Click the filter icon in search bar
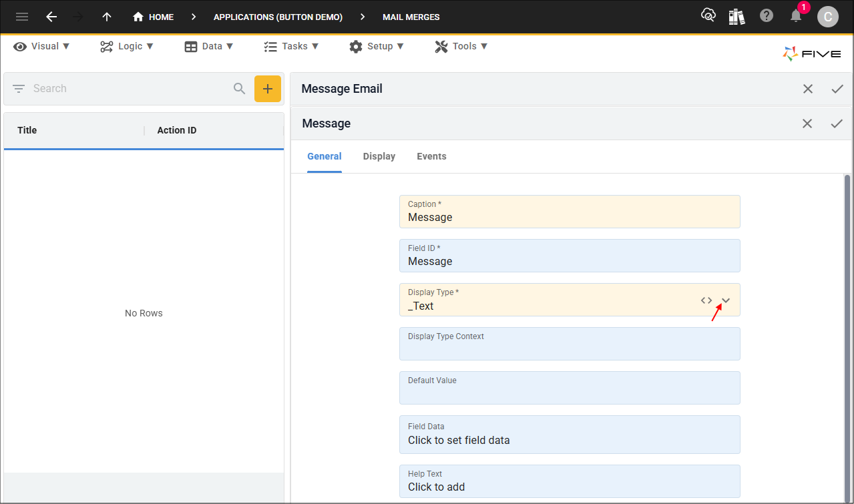 coord(19,88)
